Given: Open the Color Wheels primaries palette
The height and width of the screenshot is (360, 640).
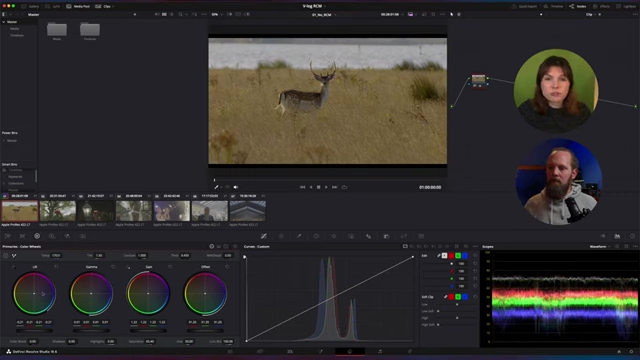Looking at the screenshot, I should (37, 236).
